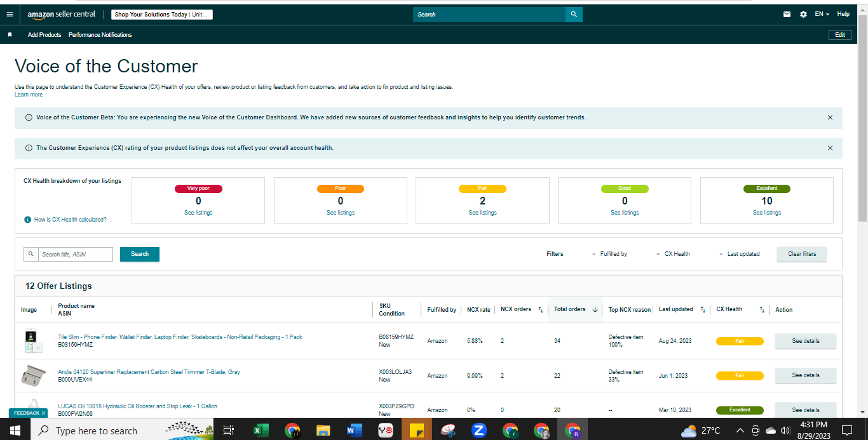Focus the Search title, ASIN input
This screenshot has height=440, width=868.
76,254
